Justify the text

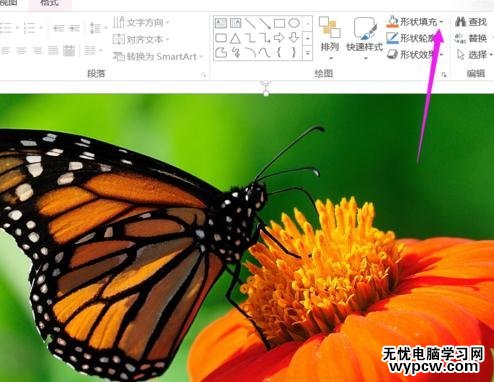point(53,51)
